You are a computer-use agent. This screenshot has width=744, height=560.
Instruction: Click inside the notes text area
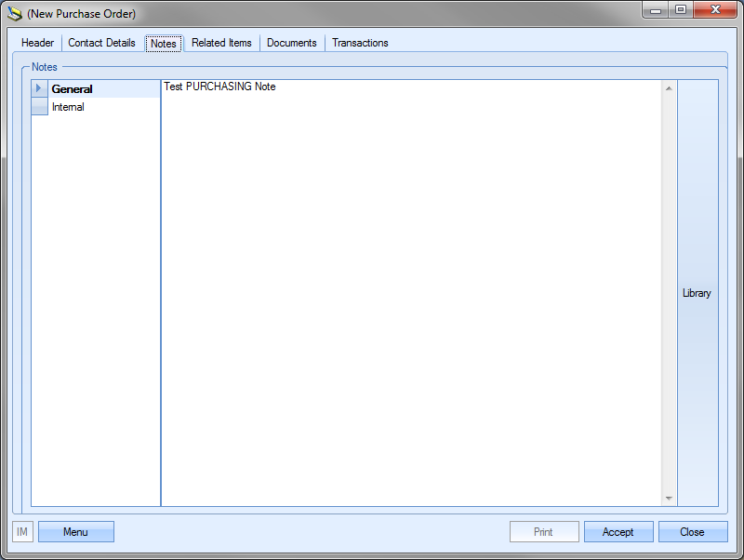(411, 293)
